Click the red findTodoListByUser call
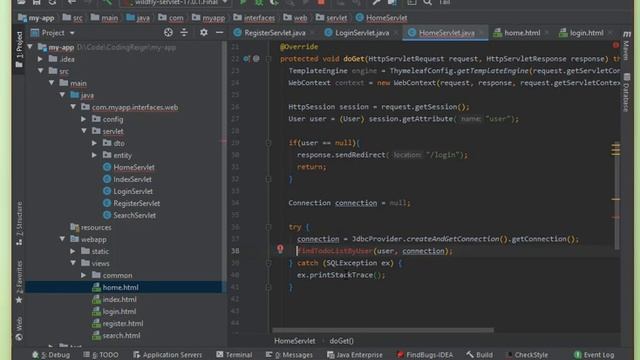Screen dimensions: 640x360 [335, 251]
